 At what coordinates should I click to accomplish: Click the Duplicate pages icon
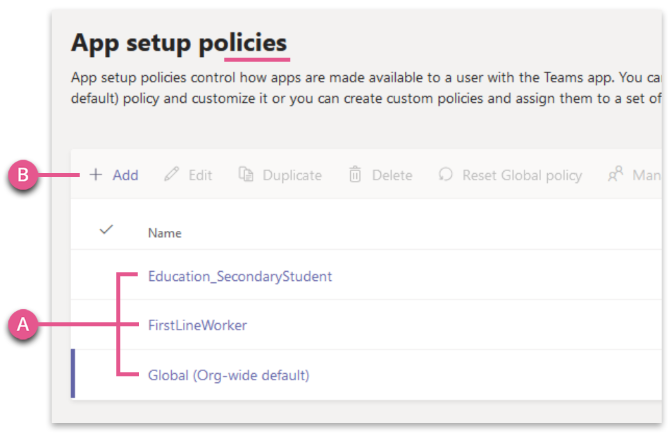click(x=246, y=174)
